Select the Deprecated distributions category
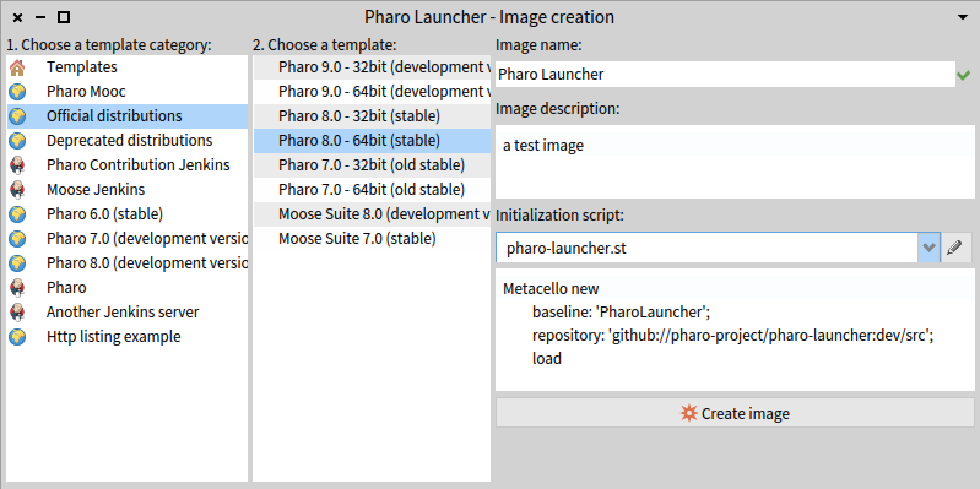 point(127,141)
